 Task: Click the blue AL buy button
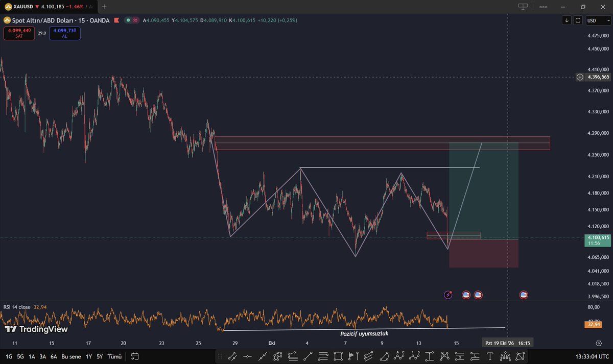click(x=64, y=33)
